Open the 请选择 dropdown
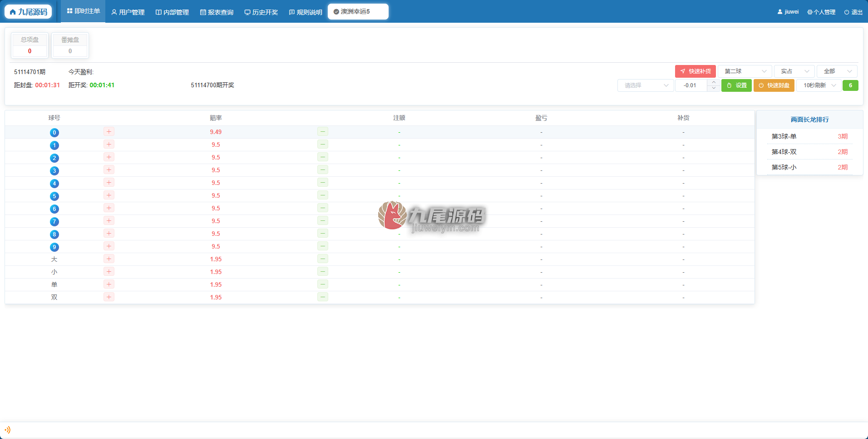The height and width of the screenshot is (439, 868). click(646, 85)
